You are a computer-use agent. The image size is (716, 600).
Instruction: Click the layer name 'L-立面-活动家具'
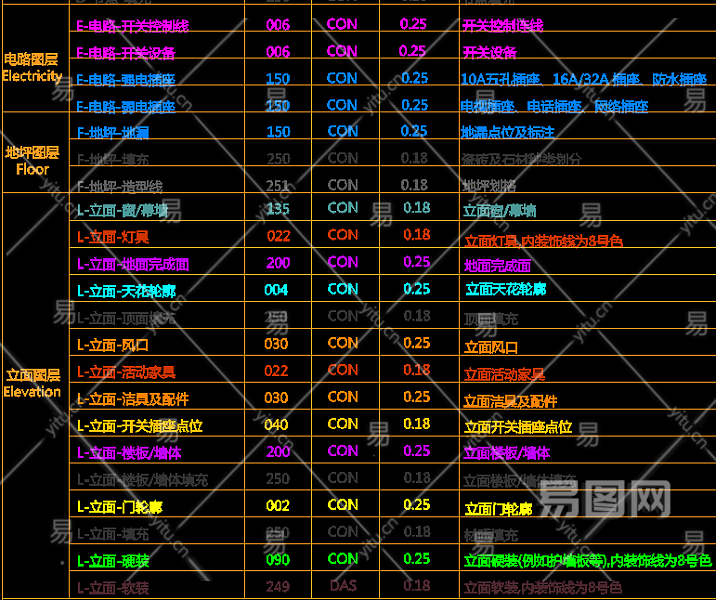coord(126,372)
